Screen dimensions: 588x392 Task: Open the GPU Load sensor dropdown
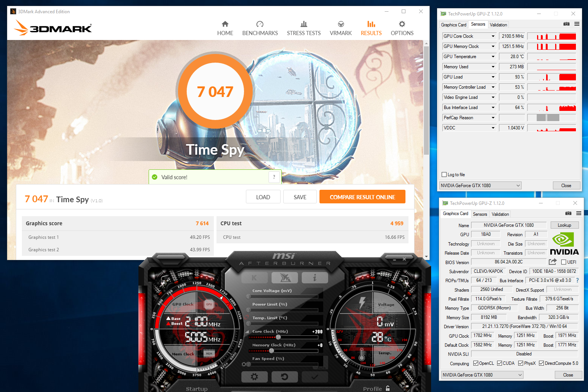493,77
